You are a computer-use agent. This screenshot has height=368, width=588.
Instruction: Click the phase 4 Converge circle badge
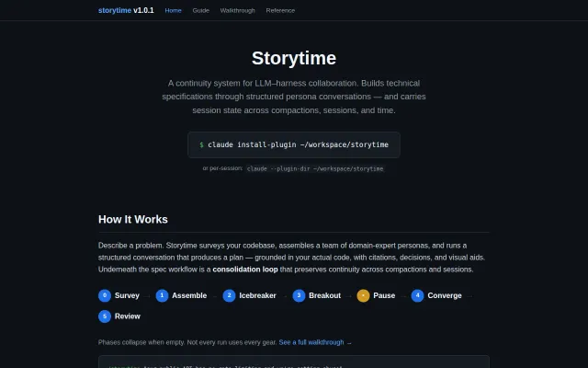coord(417,295)
